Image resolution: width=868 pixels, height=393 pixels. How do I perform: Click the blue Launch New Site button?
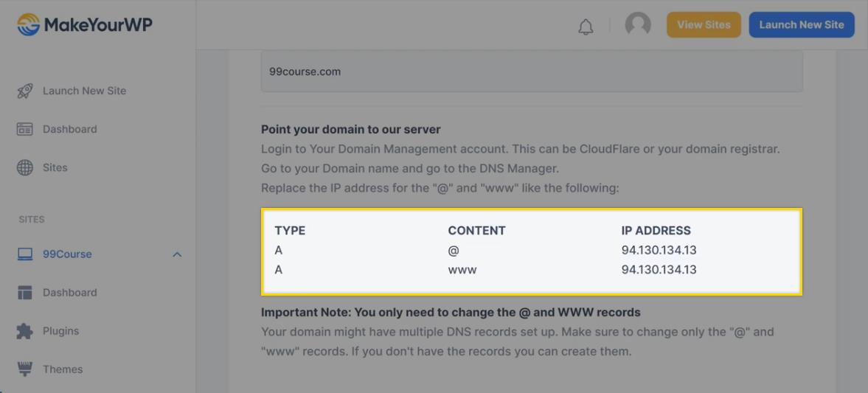click(x=802, y=25)
